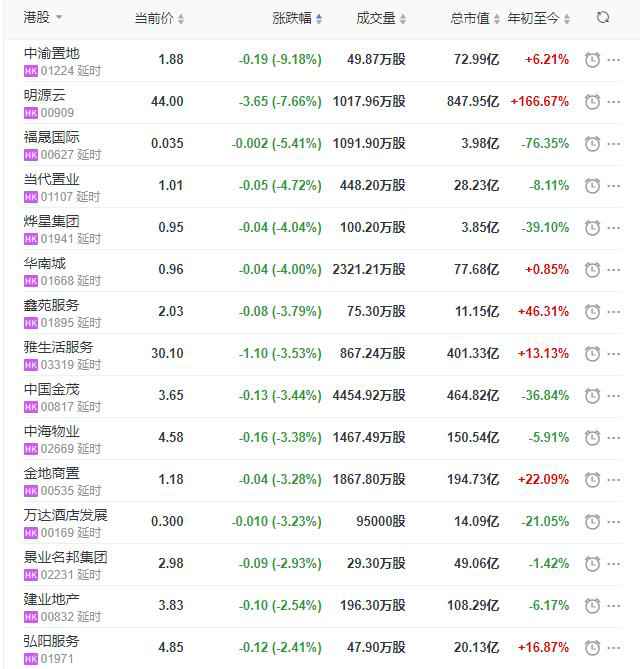Screen dimensions: 640x669
Task: Click the 2321.21万股 volume cell
Action: tap(369, 270)
